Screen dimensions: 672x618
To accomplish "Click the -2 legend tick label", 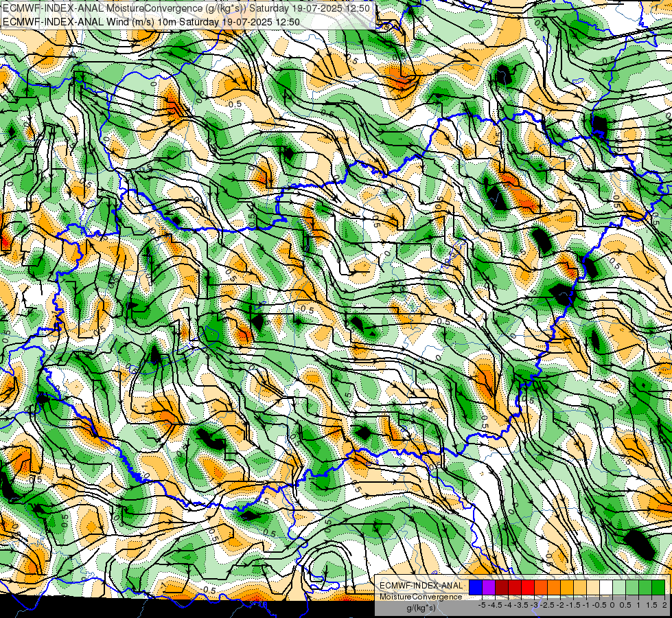I will tap(559, 605).
